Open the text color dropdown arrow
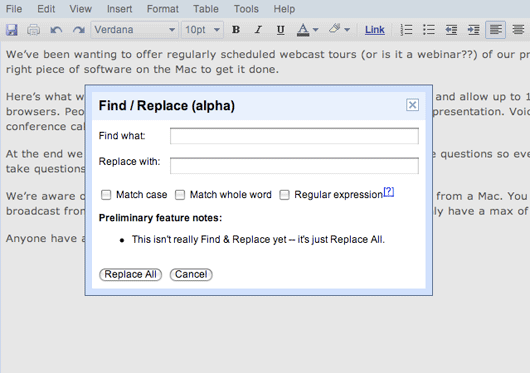Screen dimensions: 530x373 pos(316,30)
